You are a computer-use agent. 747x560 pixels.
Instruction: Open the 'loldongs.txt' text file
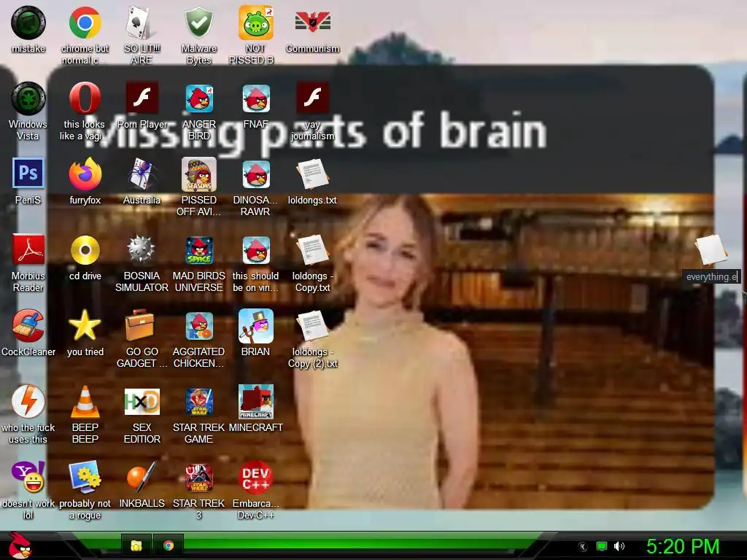312,174
